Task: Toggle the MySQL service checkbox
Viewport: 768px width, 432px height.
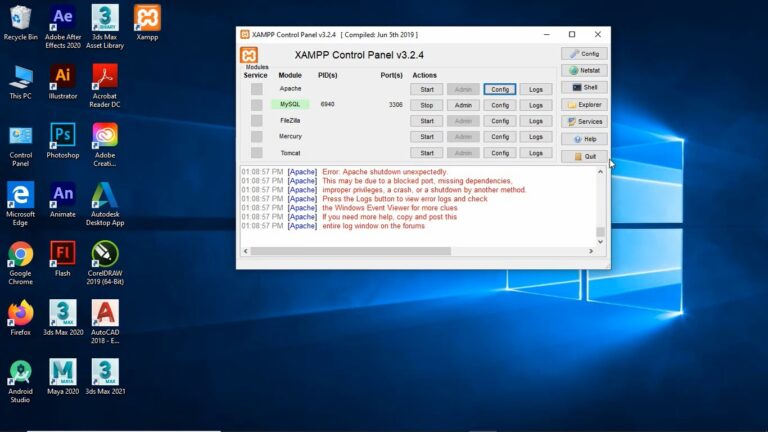Action: [x=257, y=105]
